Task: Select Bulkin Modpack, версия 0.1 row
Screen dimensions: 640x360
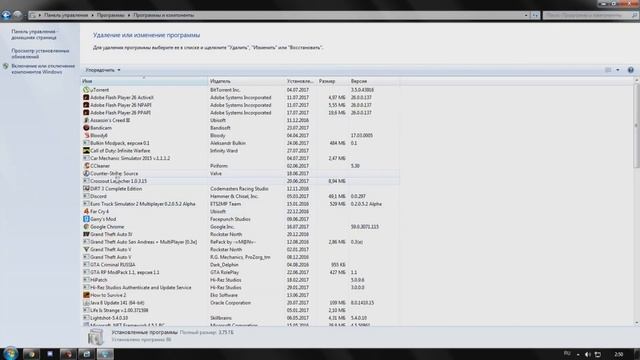Action: [x=240, y=143]
